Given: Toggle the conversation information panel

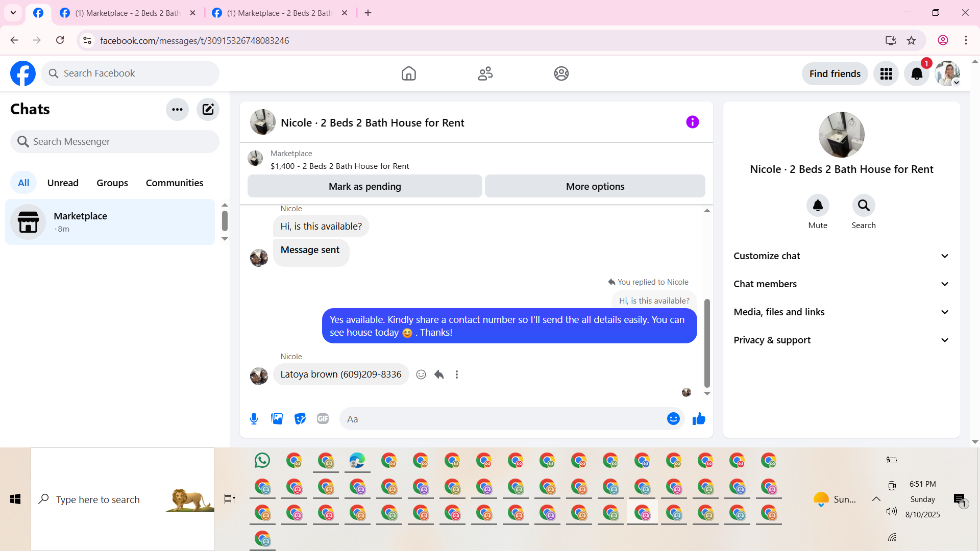Looking at the screenshot, I should [x=692, y=122].
